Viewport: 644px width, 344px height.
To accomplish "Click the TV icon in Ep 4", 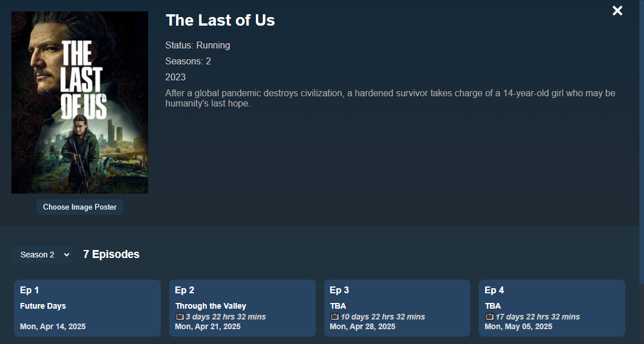I will coord(489,317).
